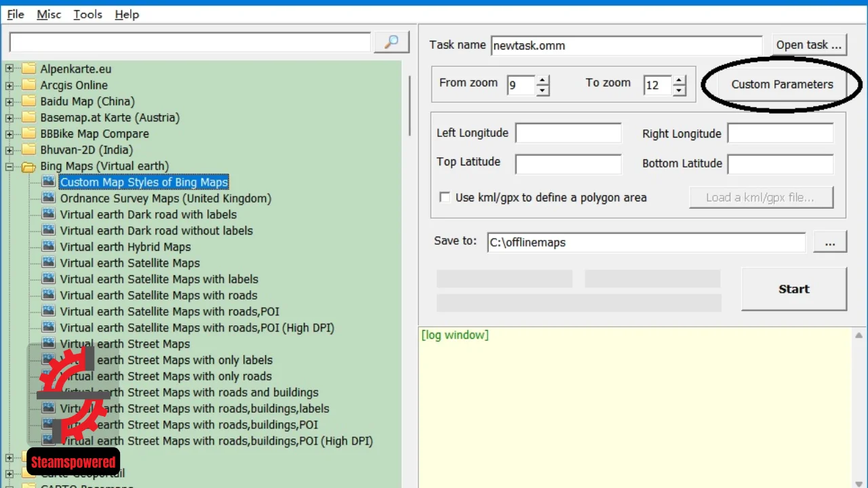Click the Baidu Map (China) folder icon
This screenshot has width=868, height=488.
pyautogui.click(x=28, y=101)
